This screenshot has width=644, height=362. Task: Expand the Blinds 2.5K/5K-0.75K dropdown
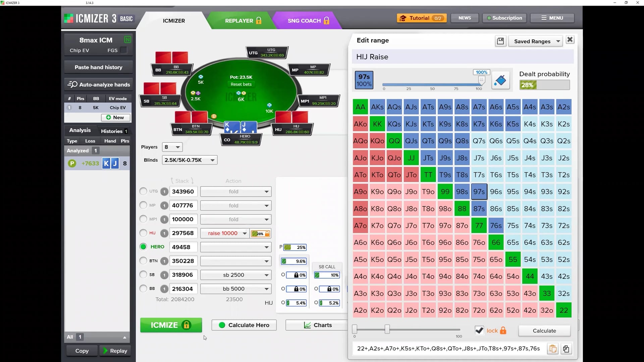190,160
